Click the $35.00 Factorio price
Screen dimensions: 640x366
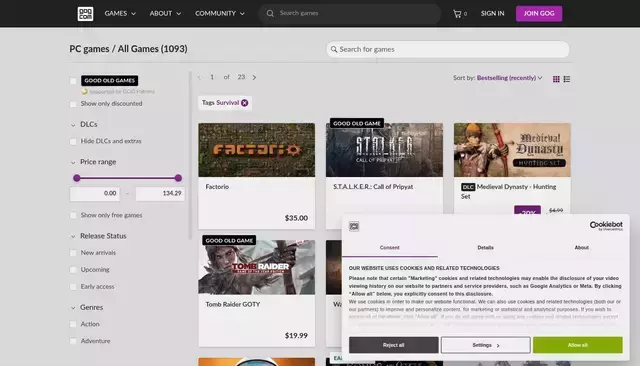(296, 218)
